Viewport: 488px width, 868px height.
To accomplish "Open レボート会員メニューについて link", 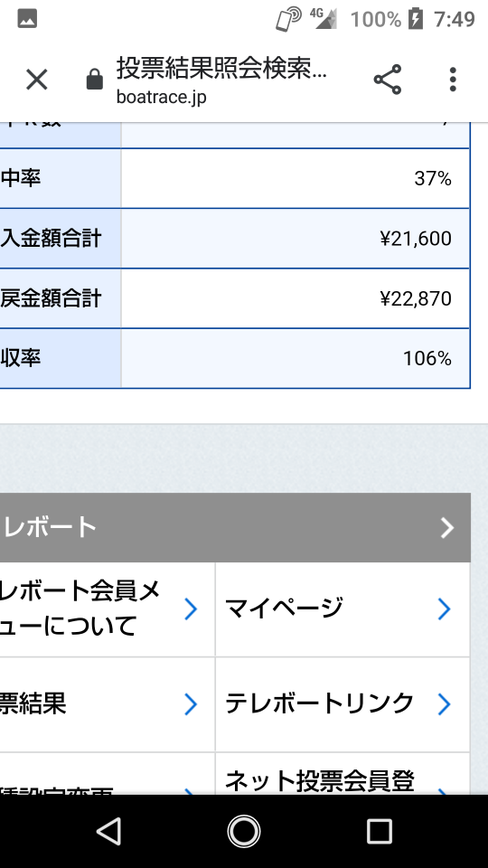I will [x=107, y=609].
